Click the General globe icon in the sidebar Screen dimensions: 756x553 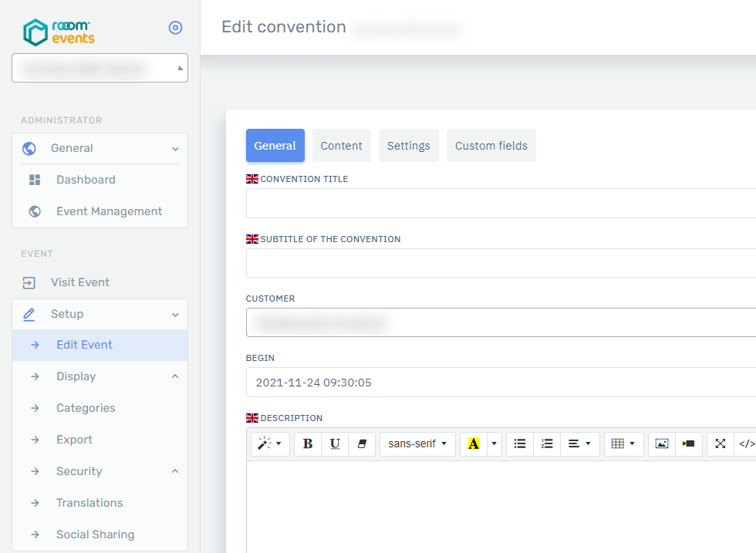pyautogui.click(x=29, y=149)
